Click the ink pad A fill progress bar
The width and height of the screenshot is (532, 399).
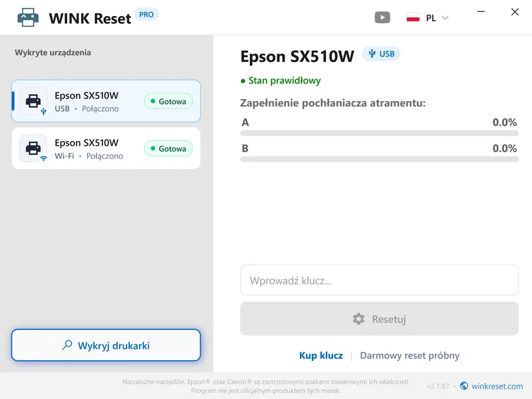tap(379, 134)
